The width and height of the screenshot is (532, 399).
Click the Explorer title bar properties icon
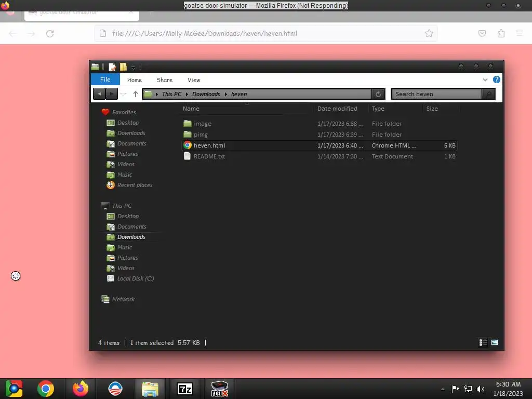(x=112, y=67)
